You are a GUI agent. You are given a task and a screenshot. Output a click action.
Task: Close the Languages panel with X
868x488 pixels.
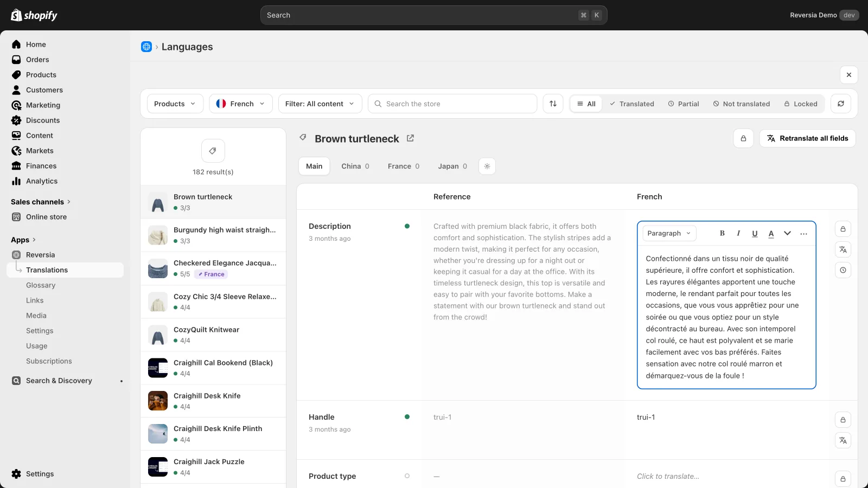tap(849, 75)
